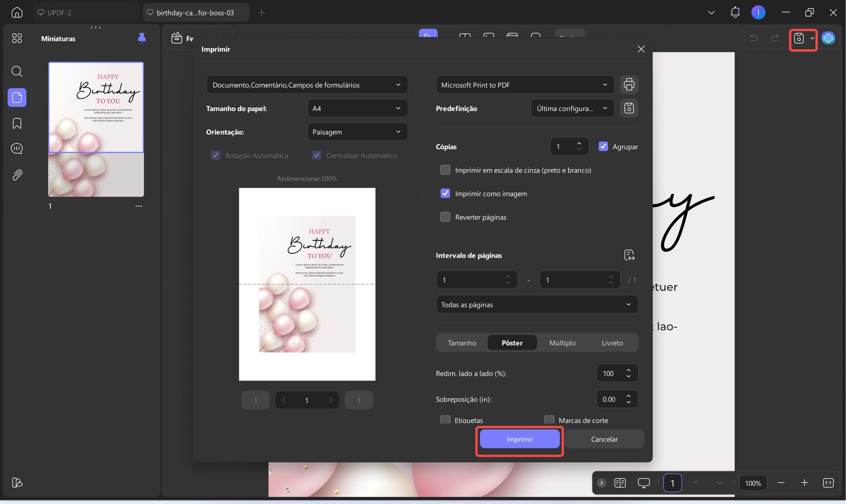Open the print content type dropdown
The height and width of the screenshot is (504, 846).
(307, 85)
